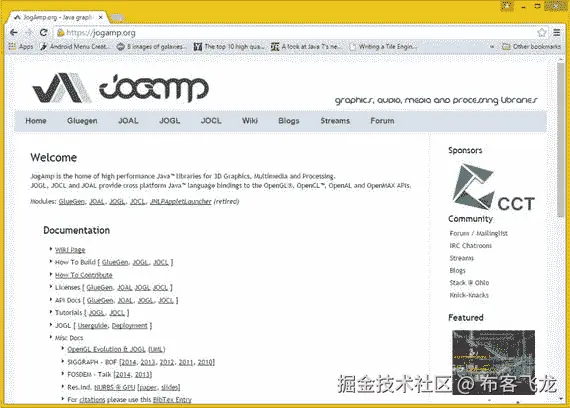Screen dimensions: 570x408
Task: Open Knick-Knacks link
Action: click(x=469, y=295)
